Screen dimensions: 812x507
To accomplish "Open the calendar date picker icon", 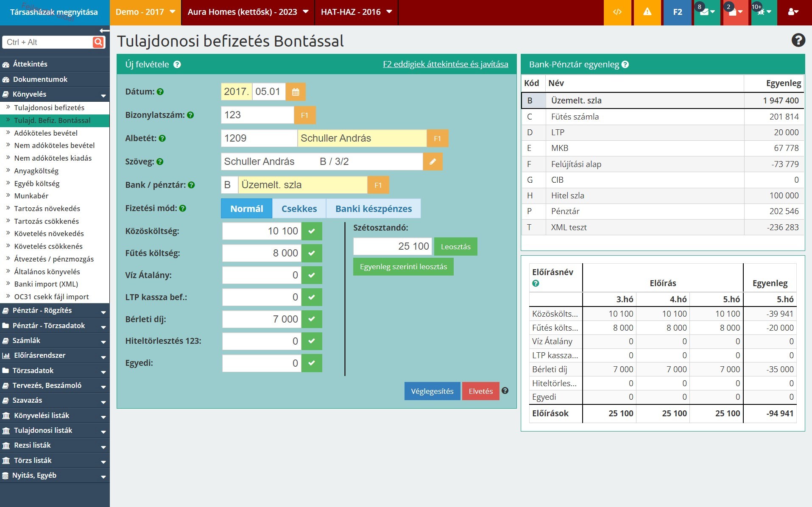I will [x=296, y=92].
